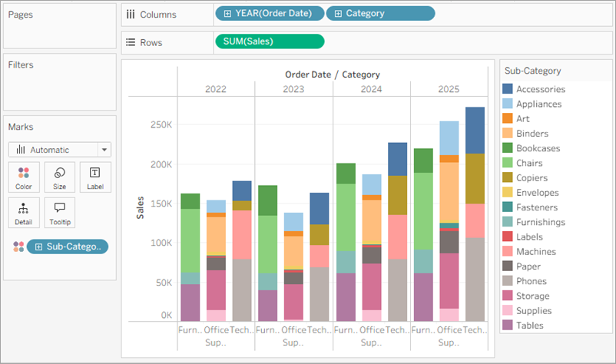The height and width of the screenshot is (364, 616).
Task: Select the SUM(Sales) pill on Rows
Action: 270,41
